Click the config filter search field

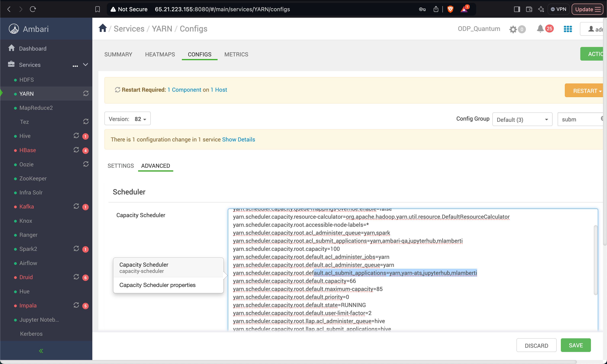pos(580,119)
